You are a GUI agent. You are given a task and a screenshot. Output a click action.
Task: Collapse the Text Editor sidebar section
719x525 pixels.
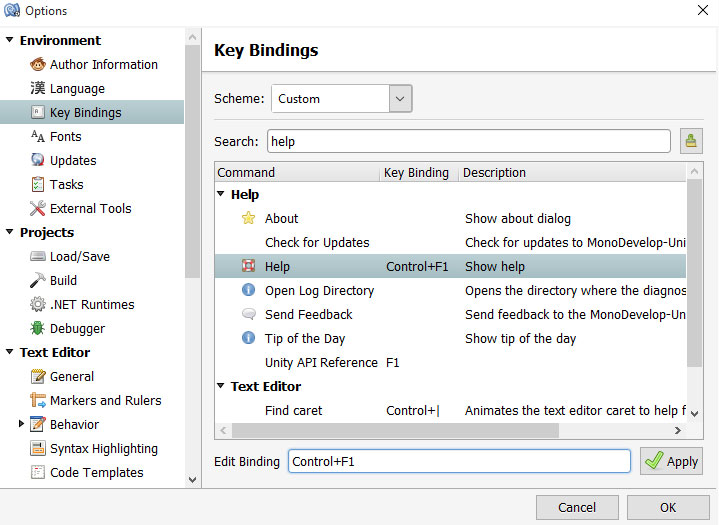10,352
